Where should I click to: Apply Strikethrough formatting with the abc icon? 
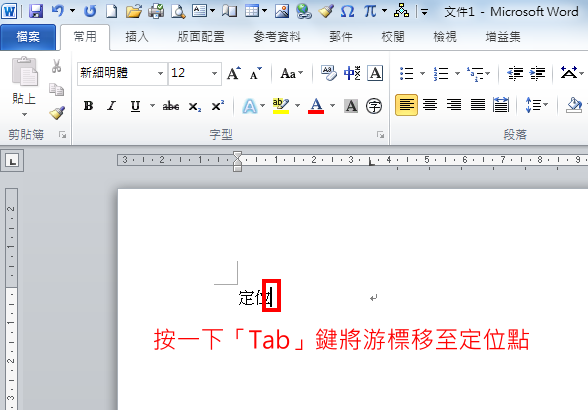click(x=171, y=106)
